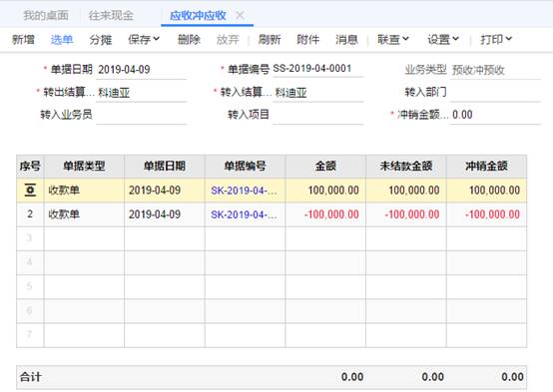This screenshot has width=553, height=392.
Task: Click the 刷新 toolbar button
Action: (x=270, y=39)
